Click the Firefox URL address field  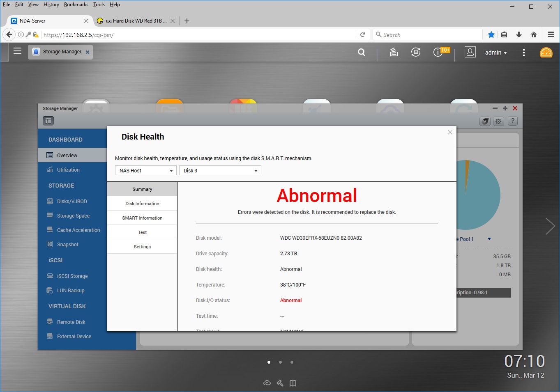(198, 35)
